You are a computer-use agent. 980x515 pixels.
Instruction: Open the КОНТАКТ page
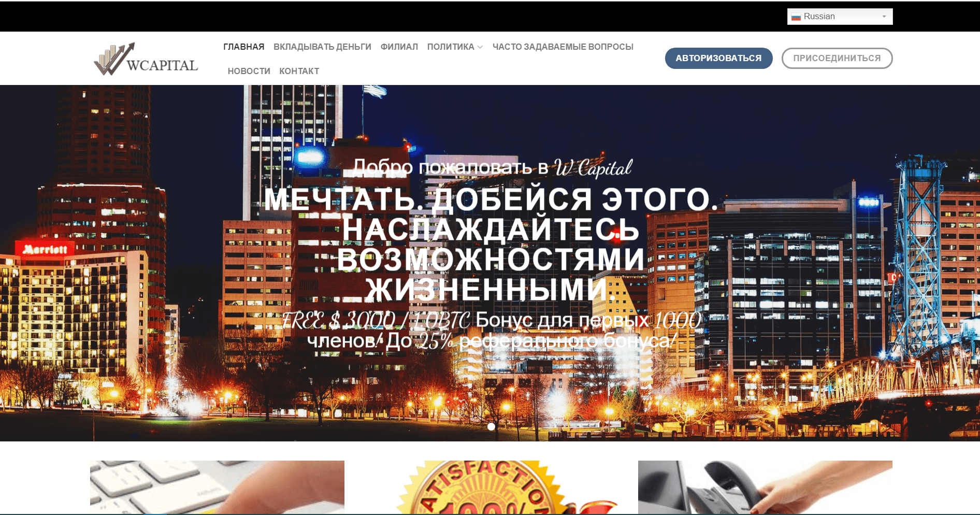coord(299,70)
